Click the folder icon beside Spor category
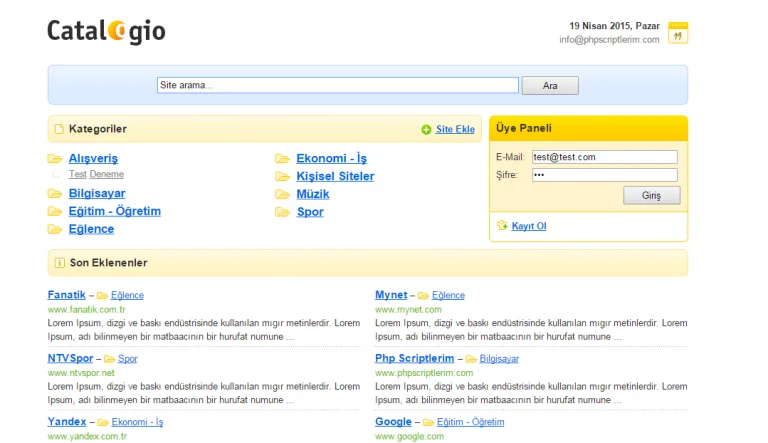Screen dimensions: 768x443 pyautogui.click(x=282, y=212)
